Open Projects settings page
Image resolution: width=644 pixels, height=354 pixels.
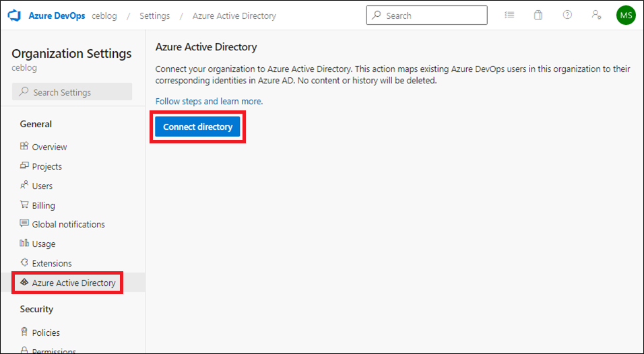(47, 166)
